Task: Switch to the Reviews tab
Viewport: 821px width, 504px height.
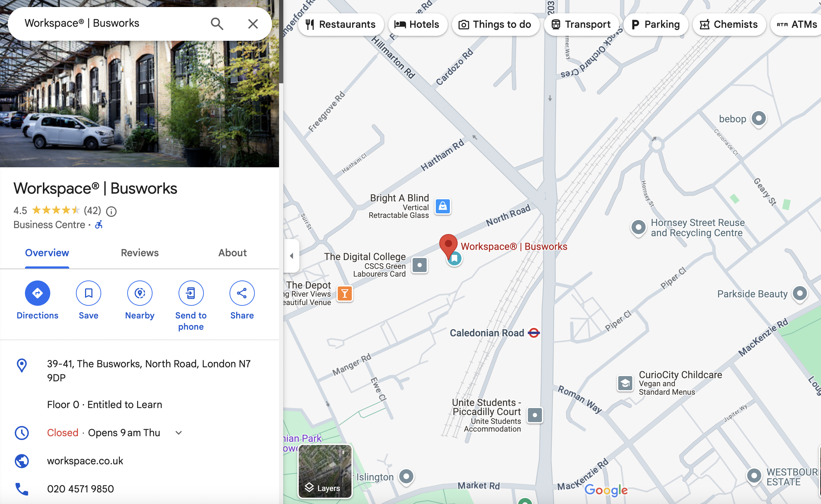Action: 140,253
